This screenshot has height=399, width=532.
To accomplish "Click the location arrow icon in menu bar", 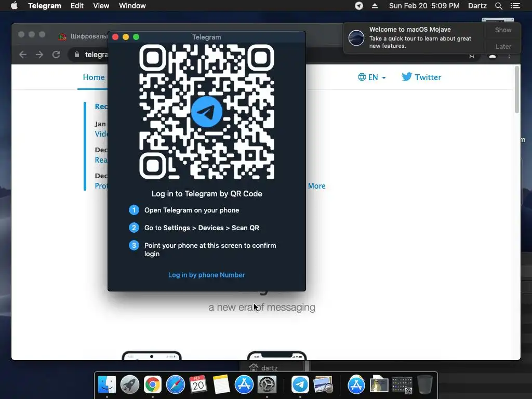I will pyautogui.click(x=359, y=6).
